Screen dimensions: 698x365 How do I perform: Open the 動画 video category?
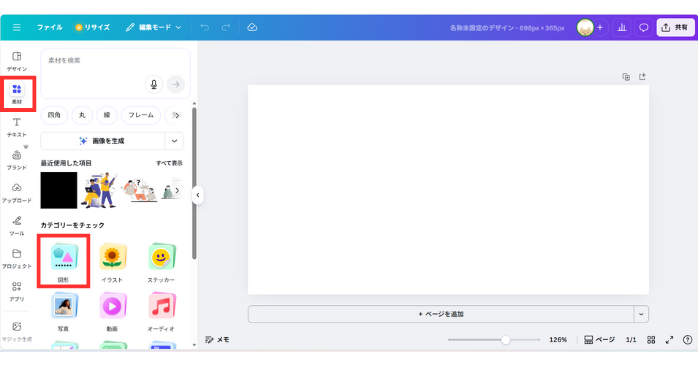[112, 311]
